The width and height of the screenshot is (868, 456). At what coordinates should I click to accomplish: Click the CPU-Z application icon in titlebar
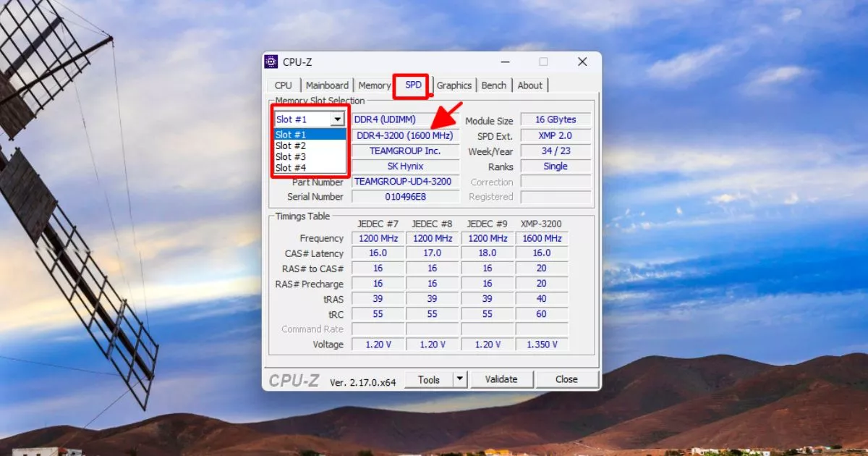pyautogui.click(x=272, y=62)
